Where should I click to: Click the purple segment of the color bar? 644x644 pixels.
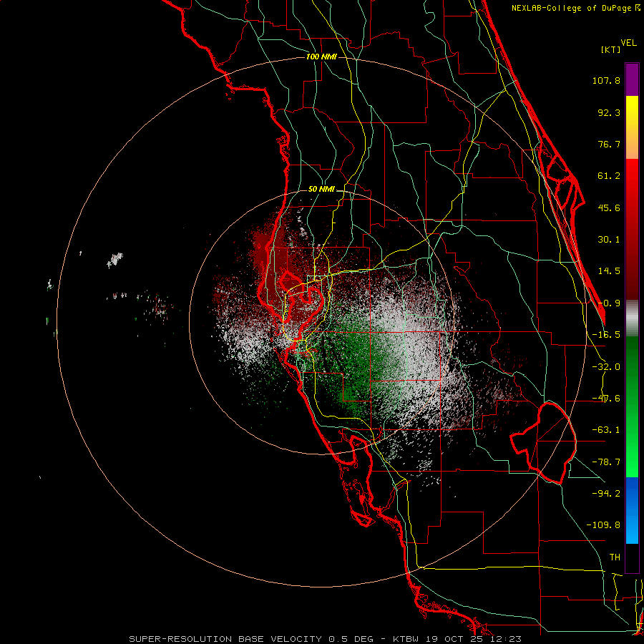(x=632, y=79)
